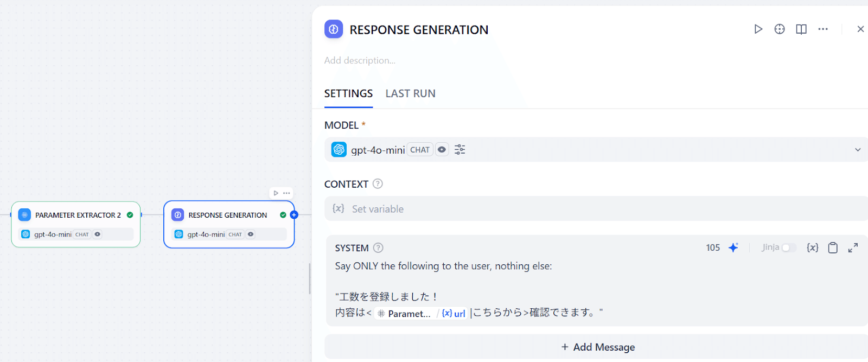The image size is (868, 362).
Task: Expand the gpt-4o-mini model dropdown
Action: 858,150
